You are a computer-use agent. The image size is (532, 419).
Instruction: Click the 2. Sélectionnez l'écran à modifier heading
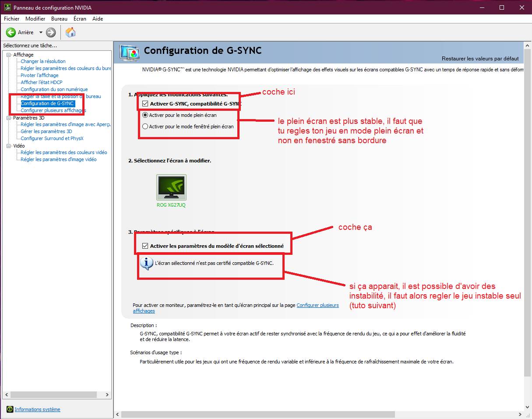170,161
